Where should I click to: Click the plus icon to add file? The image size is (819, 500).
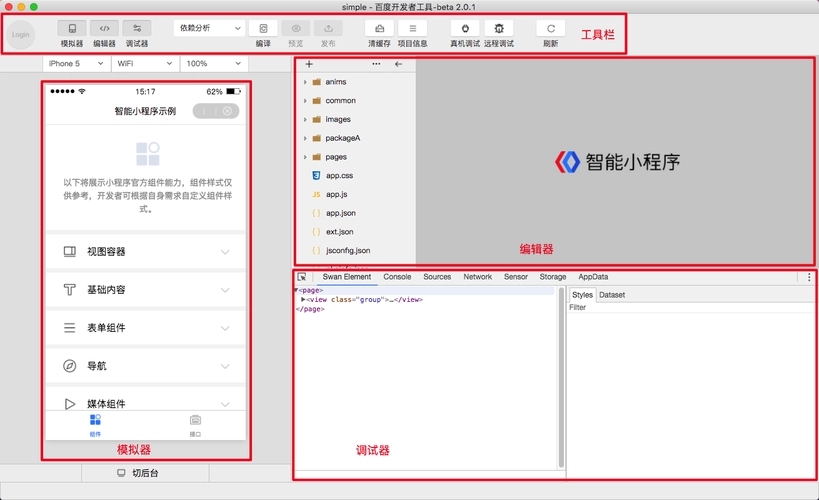point(309,64)
